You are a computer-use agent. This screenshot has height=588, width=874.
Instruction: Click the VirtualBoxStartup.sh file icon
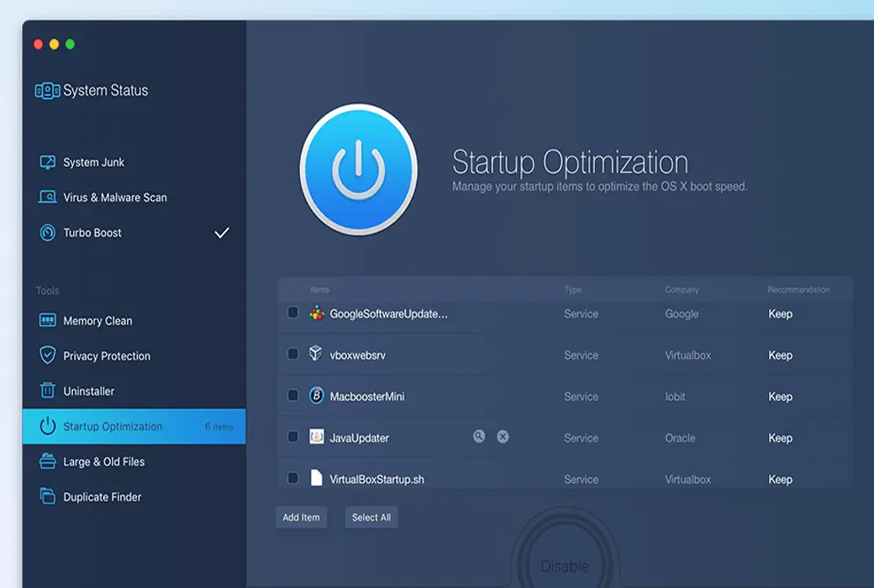pos(316,478)
